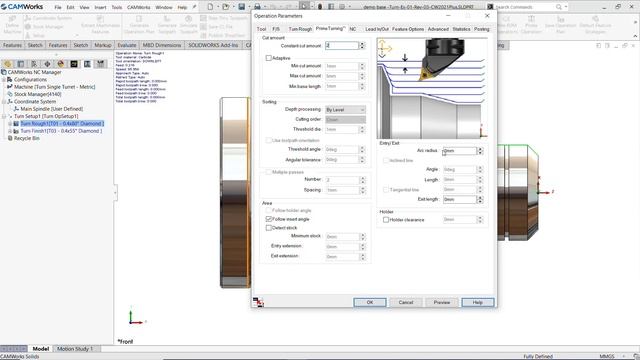Viewport: 640px width, 360px height.
Task: Click the third manager panel tab icon
Action: [x=34, y=64]
